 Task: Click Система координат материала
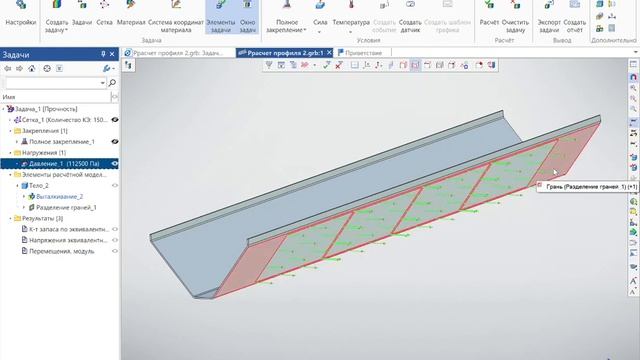point(176,16)
